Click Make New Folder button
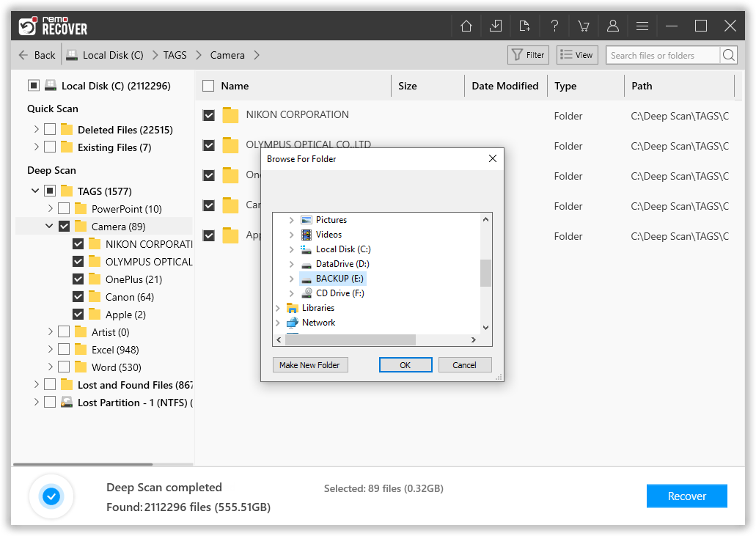The height and width of the screenshot is (536, 756). click(309, 365)
